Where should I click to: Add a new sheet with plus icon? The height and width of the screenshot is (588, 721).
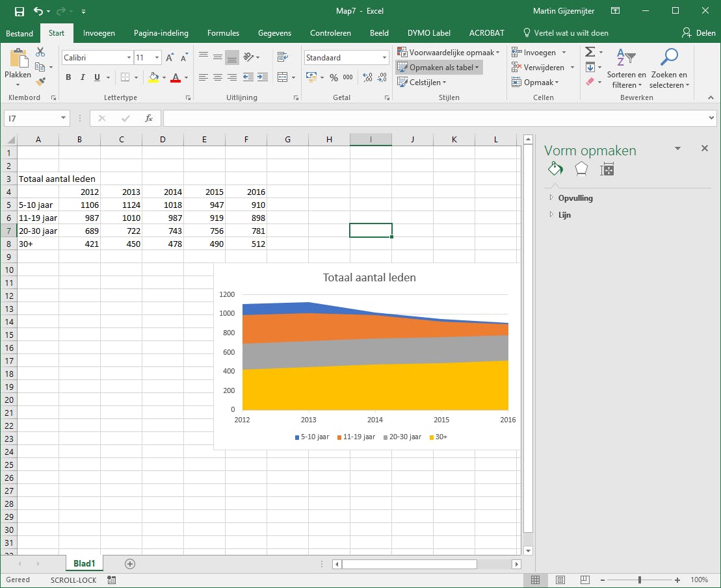[x=130, y=564]
